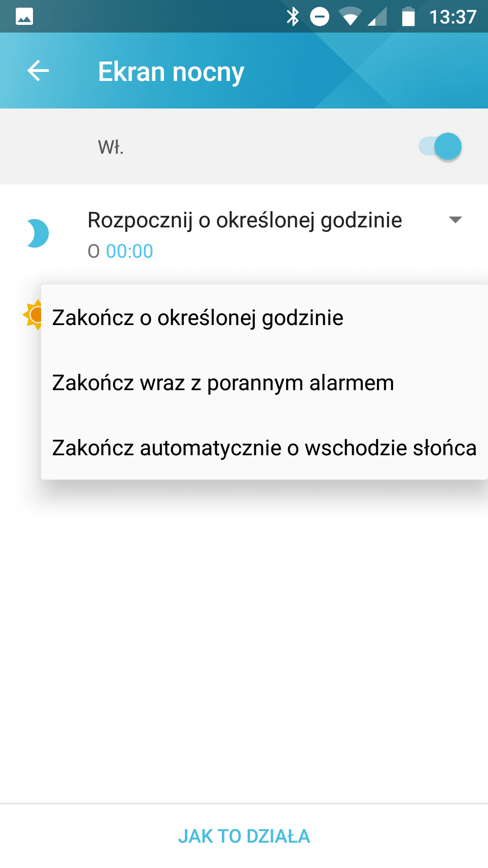Tap the 13:37 clock in status bar
Image resolution: width=488 pixels, height=868 pixels.
(x=453, y=17)
